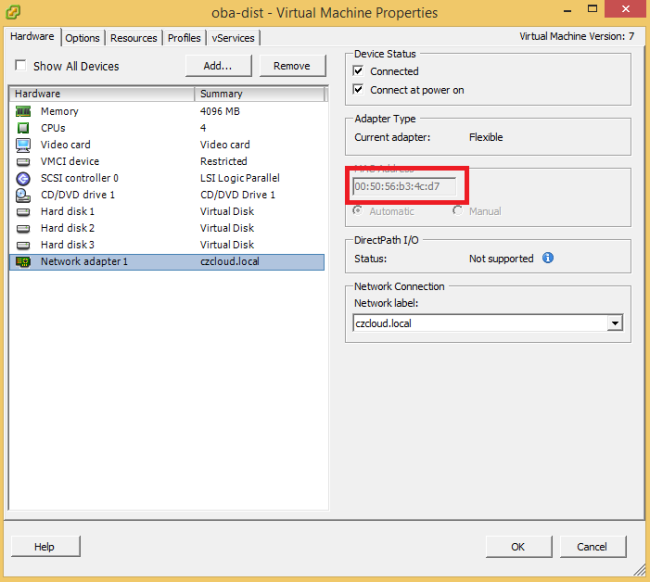The image size is (650, 582).
Task: Click the MAC address field
Action: (404, 186)
